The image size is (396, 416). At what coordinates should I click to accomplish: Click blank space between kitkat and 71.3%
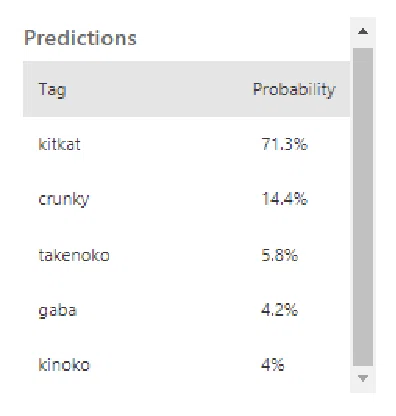[x=170, y=144]
